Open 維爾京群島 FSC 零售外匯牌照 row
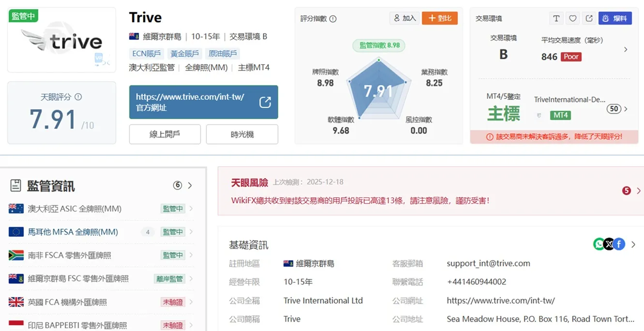 coord(101,279)
